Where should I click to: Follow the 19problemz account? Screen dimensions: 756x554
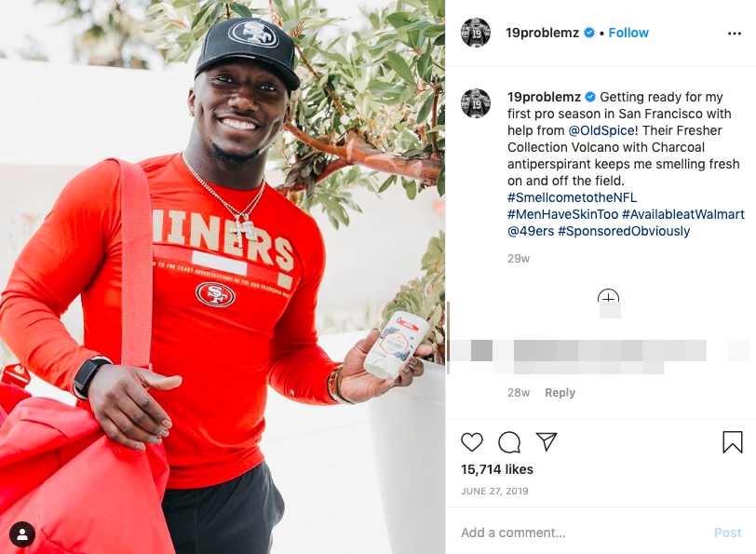tap(628, 33)
